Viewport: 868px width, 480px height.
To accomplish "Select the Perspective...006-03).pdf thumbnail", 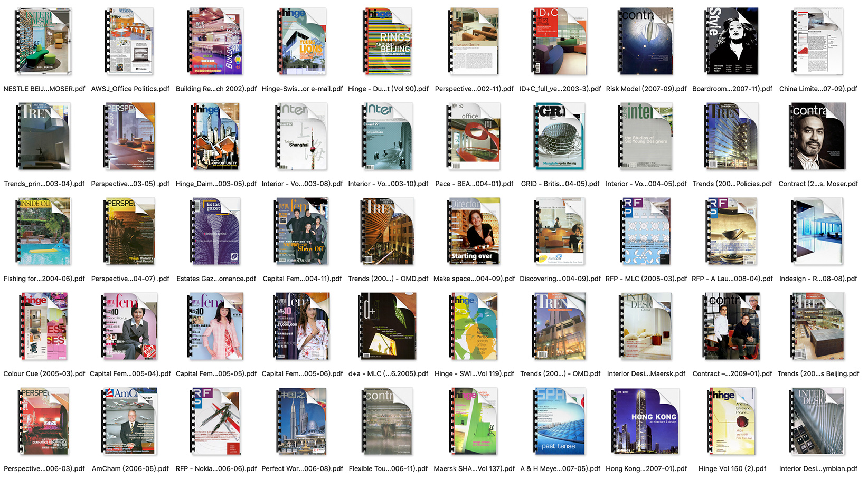I will pos(44,421).
